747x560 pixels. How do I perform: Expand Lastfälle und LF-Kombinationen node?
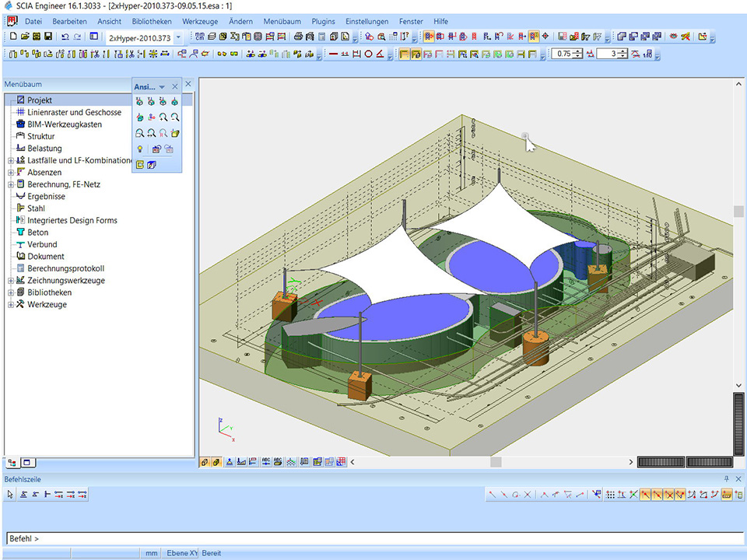click(11, 160)
